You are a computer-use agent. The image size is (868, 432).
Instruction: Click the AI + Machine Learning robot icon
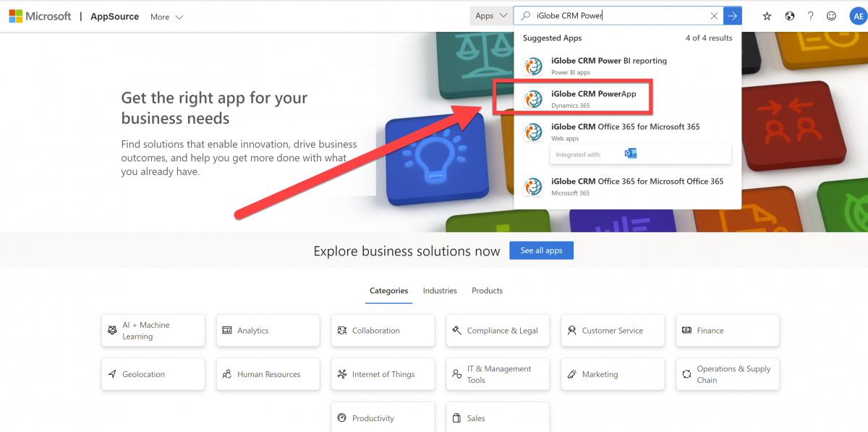(x=112, y=331)
